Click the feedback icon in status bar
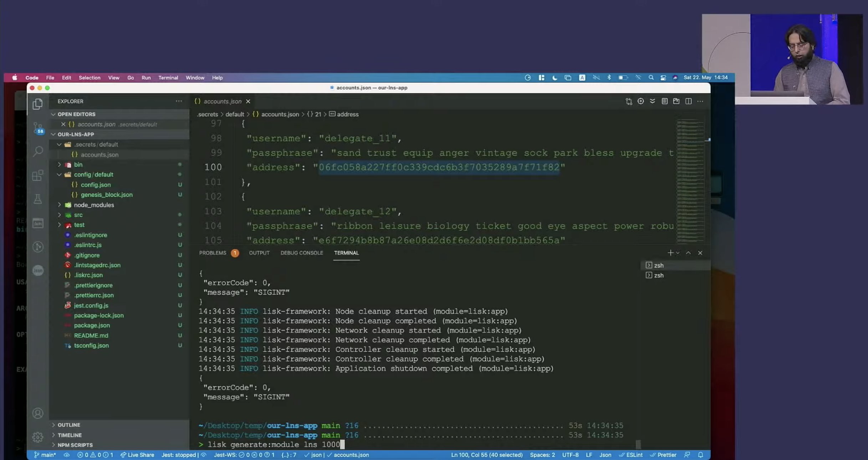The image size is (868, 460). coord(687,455)
